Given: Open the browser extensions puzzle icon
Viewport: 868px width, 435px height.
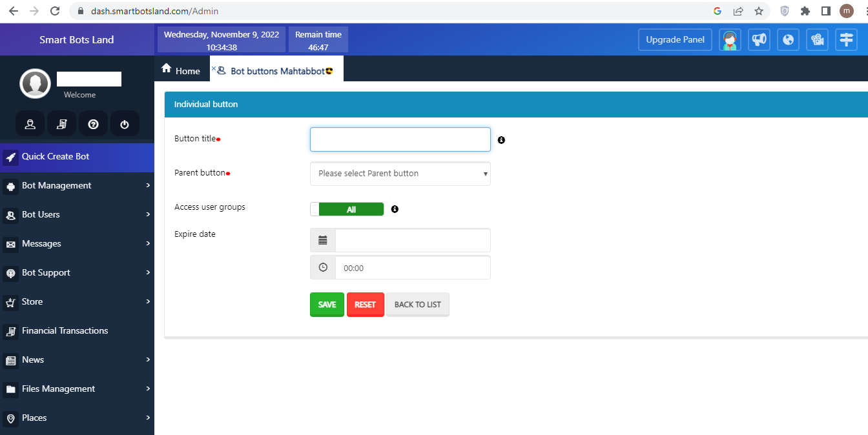Looking at the screenshot, I should 805,11.
